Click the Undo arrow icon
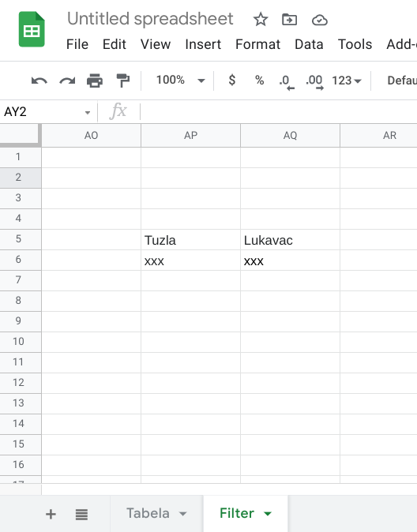The height and width of the screenshot is (532, 417). point(39,81)
